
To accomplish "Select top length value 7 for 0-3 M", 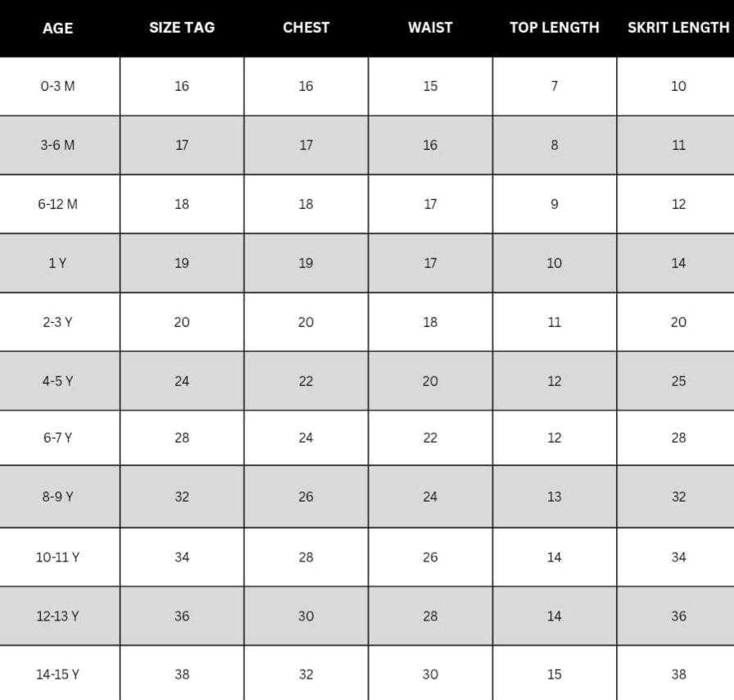I will pyautogui.click(x=555, y=86).
